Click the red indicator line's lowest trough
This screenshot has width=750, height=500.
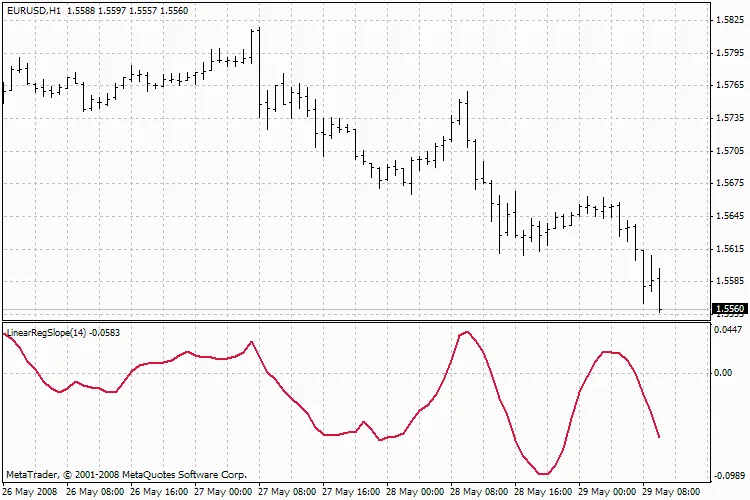click(543, 473)
